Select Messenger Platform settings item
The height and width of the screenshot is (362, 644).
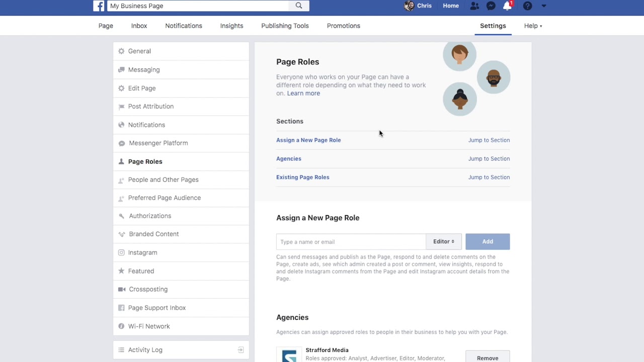(x=181, y=143)
